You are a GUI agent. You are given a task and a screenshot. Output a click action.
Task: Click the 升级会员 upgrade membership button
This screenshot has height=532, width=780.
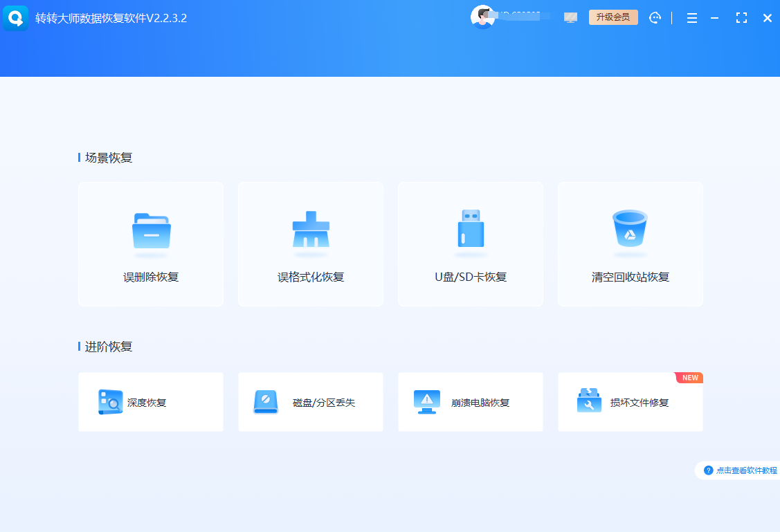tap(613, 17)
